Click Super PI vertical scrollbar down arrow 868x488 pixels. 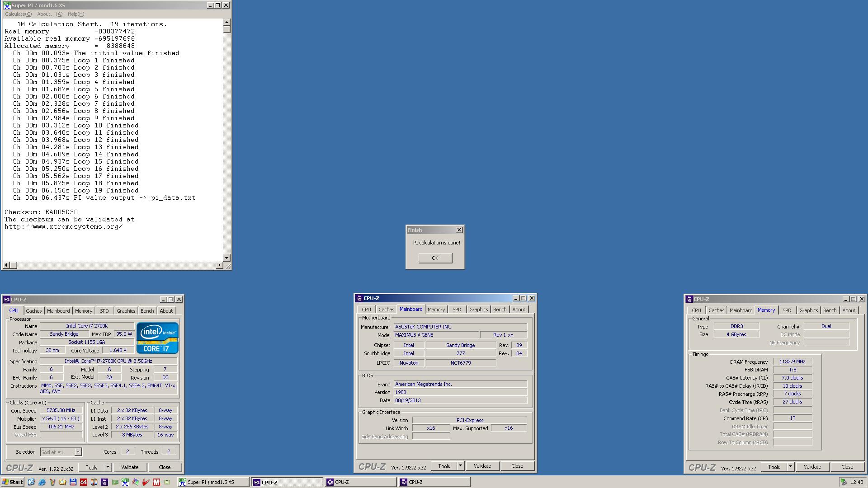(226, 258)
